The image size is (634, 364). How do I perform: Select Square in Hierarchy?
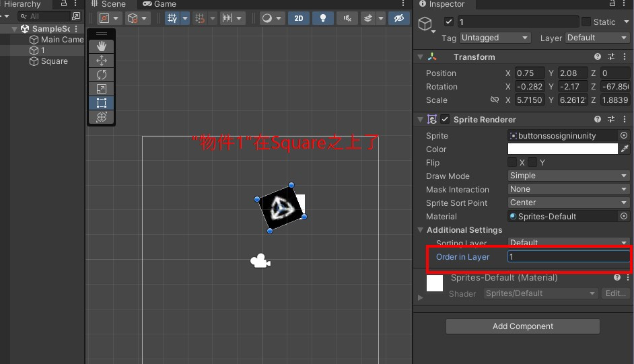(x=48, y=61)
